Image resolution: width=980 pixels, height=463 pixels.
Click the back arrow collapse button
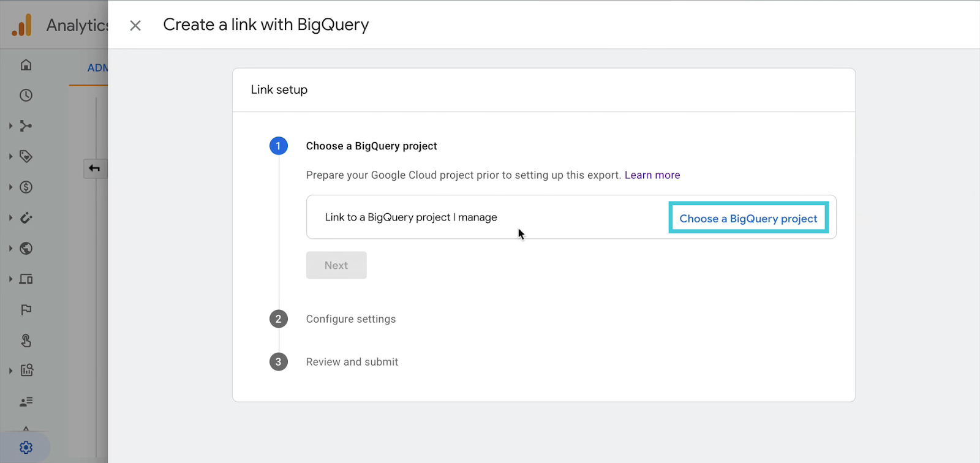tap(94, 168)
